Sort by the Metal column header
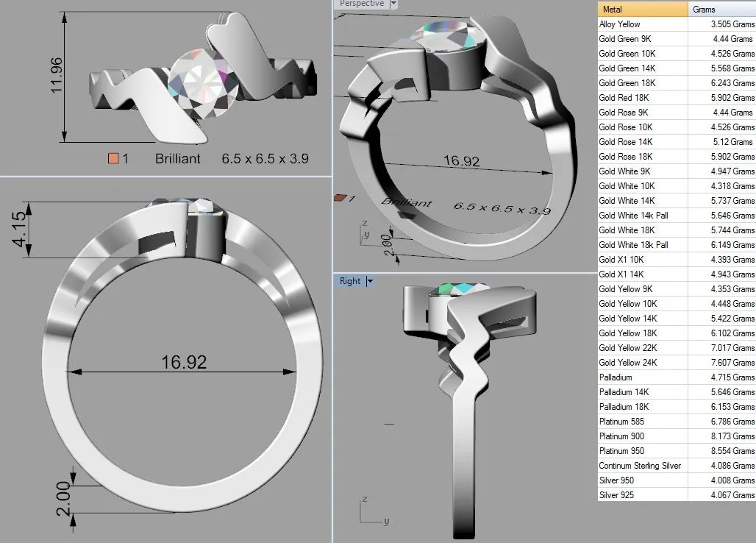 point(643,9)
